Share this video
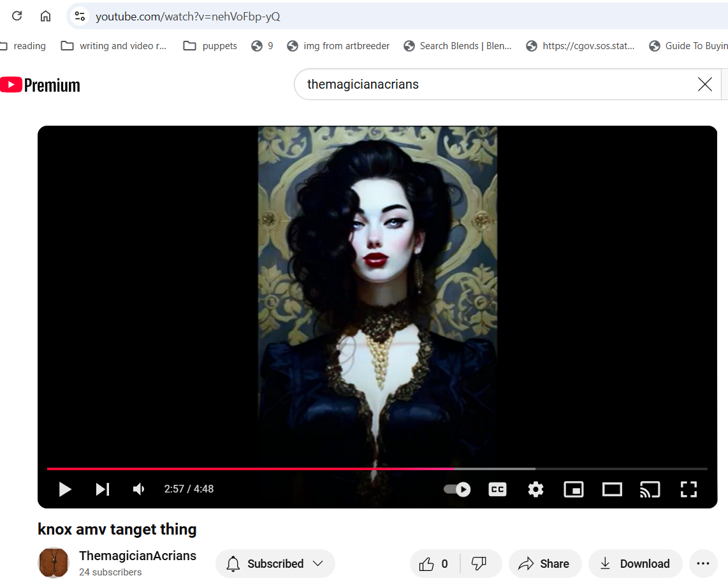 [545, 564]
